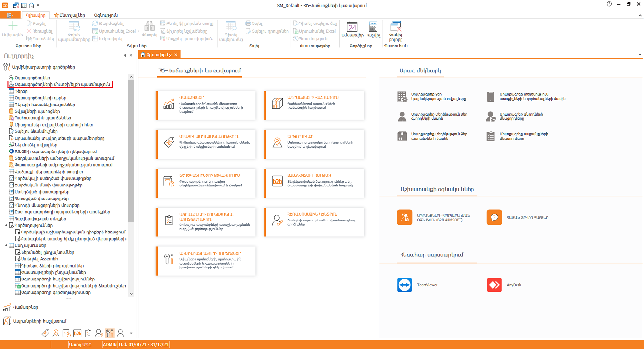
Task: Click the user icon in navigator bottom bar
Action: [x=121, y=333]
